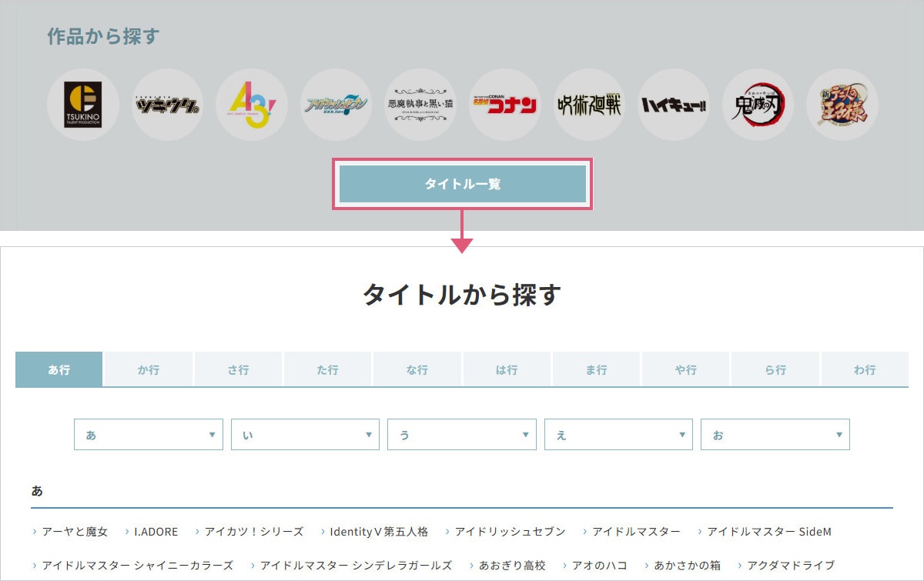Switch to the ら行 tab
Screen dimensions: 924x581
775,369
